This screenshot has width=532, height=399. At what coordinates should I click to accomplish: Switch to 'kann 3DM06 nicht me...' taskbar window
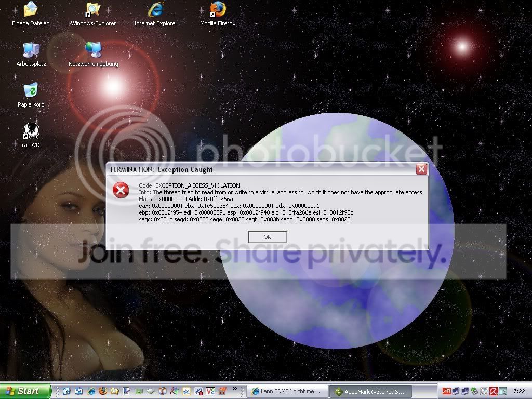(288, 391)
